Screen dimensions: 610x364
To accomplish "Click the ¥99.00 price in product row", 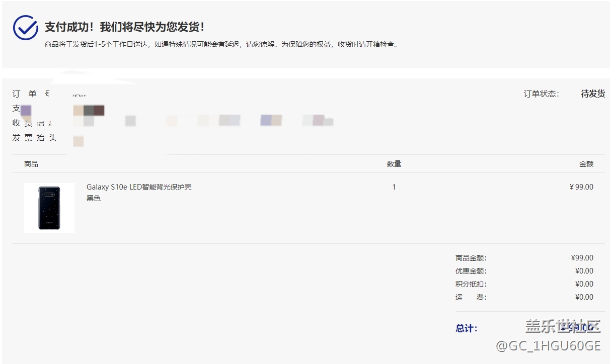I will click(x=581, y=187).
